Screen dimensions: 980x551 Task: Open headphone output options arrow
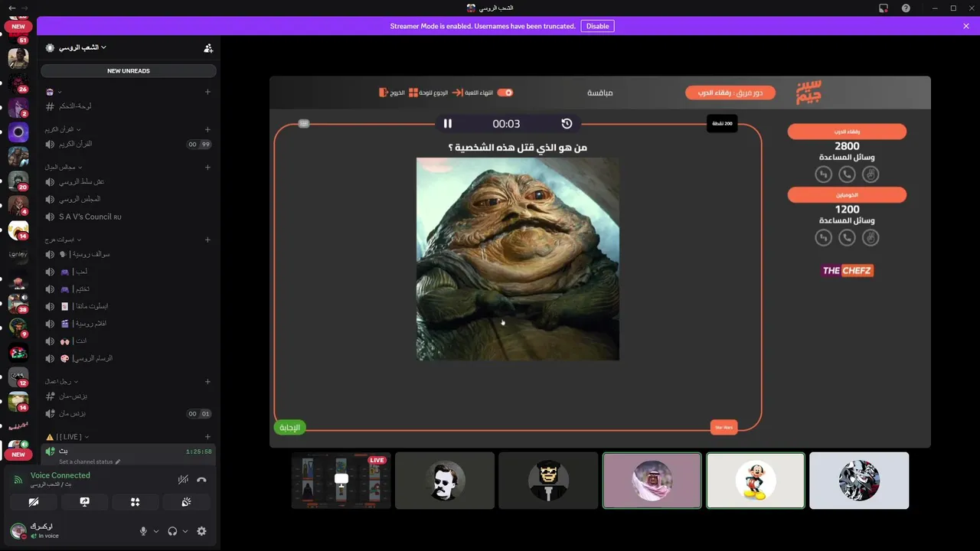(185, 531)
